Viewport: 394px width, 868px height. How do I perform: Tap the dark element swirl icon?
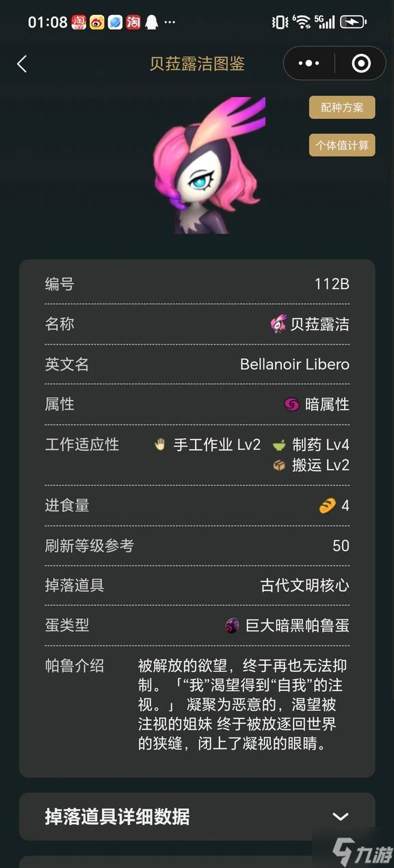(x=291, y=405)
